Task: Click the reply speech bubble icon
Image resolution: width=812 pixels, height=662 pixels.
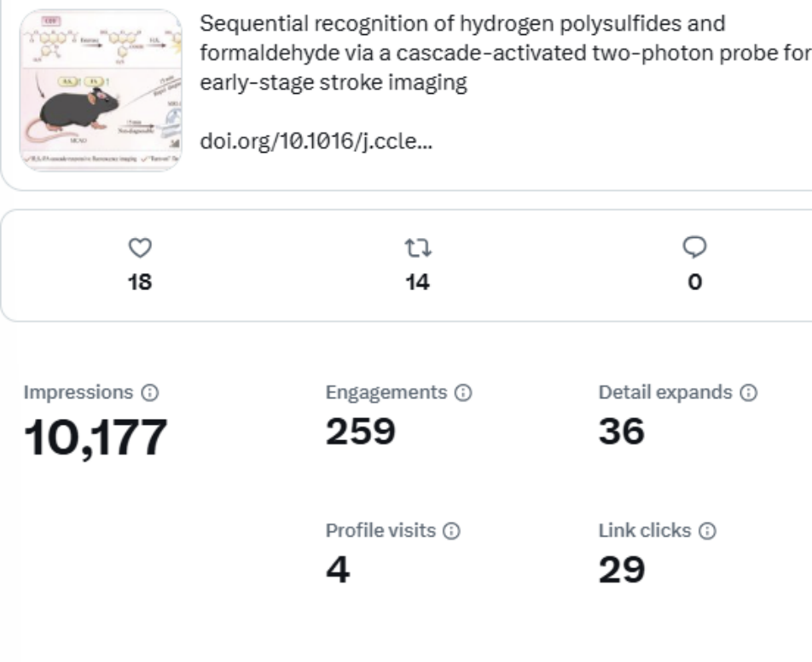Action: 694,247
